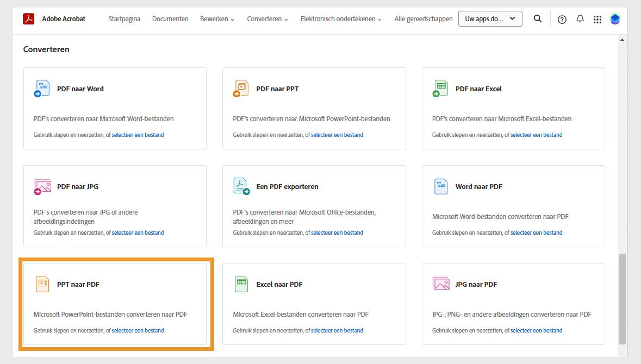
Task: Open the PDF naar Excel tool icon
Action: [440, 89]
